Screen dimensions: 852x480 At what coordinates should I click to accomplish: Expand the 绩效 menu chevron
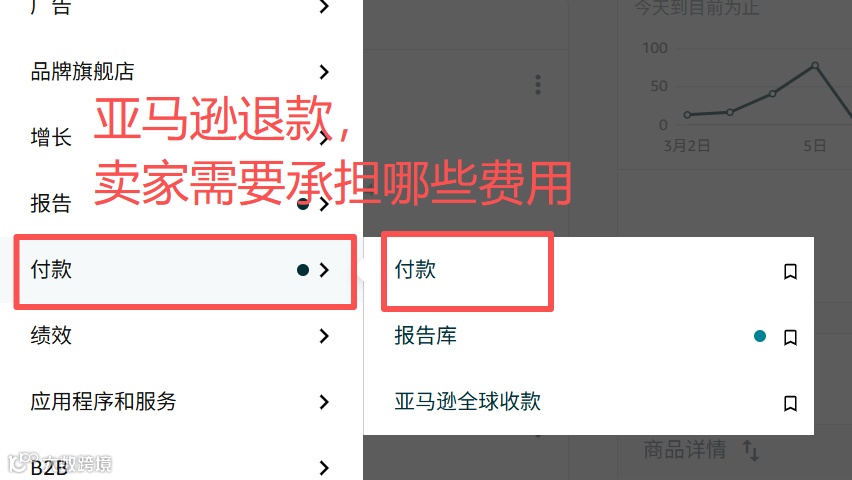[324, 336]
